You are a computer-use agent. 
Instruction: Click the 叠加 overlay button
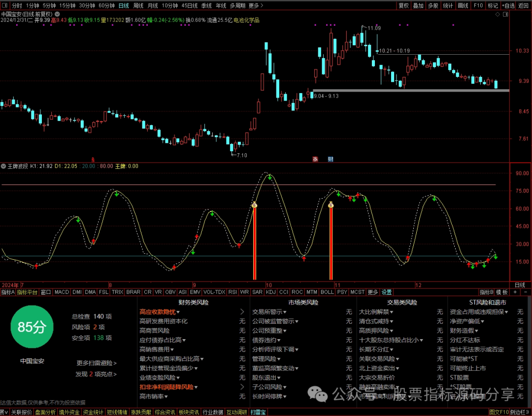pyautogui.click(x=418, y=5)
